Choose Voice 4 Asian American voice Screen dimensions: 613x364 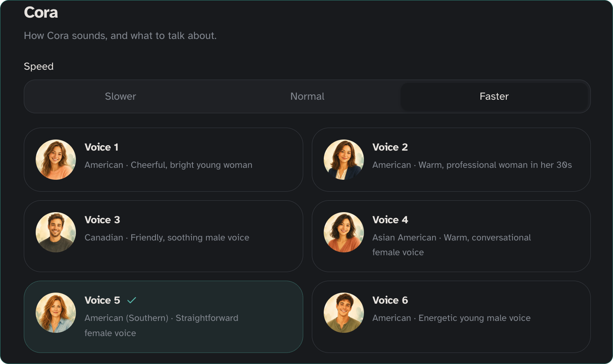coord(451,236)
